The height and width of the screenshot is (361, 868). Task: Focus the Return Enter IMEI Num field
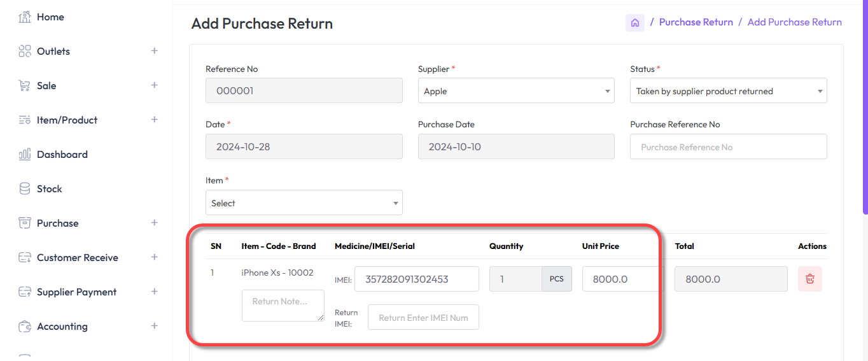click(423, 318)
